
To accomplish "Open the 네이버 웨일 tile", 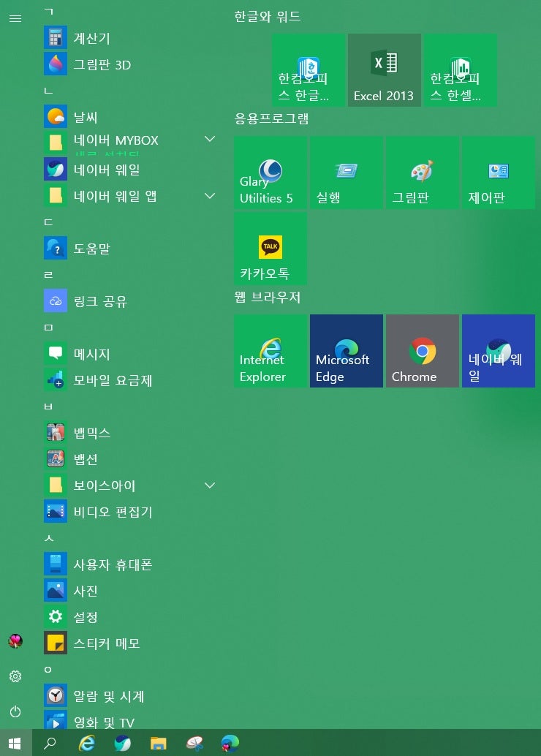I will [x=499, y=351].
